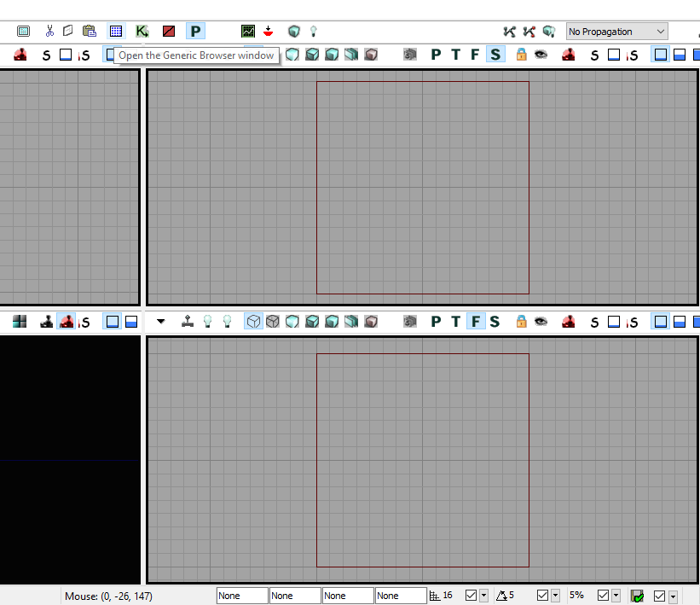Switch lower viewport to Top view T
Viewport: 700px width, 605px height.
(x=455, y=322)
